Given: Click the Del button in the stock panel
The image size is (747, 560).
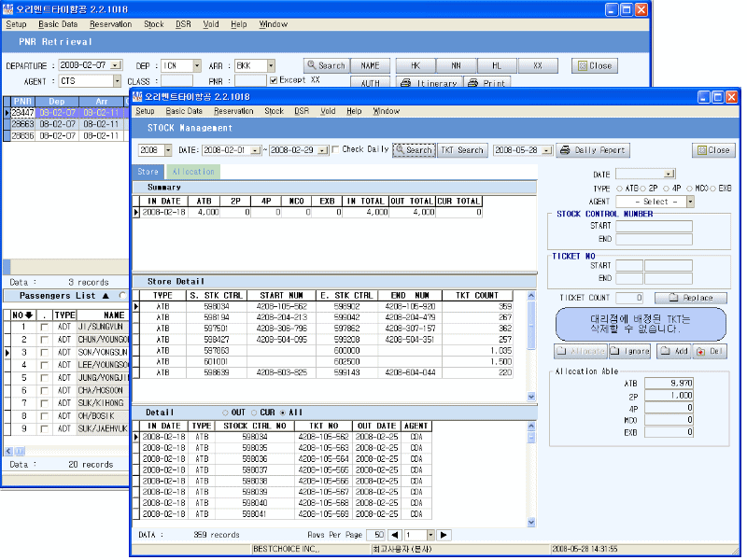Looking at the screenshot, I should point(710,352).
